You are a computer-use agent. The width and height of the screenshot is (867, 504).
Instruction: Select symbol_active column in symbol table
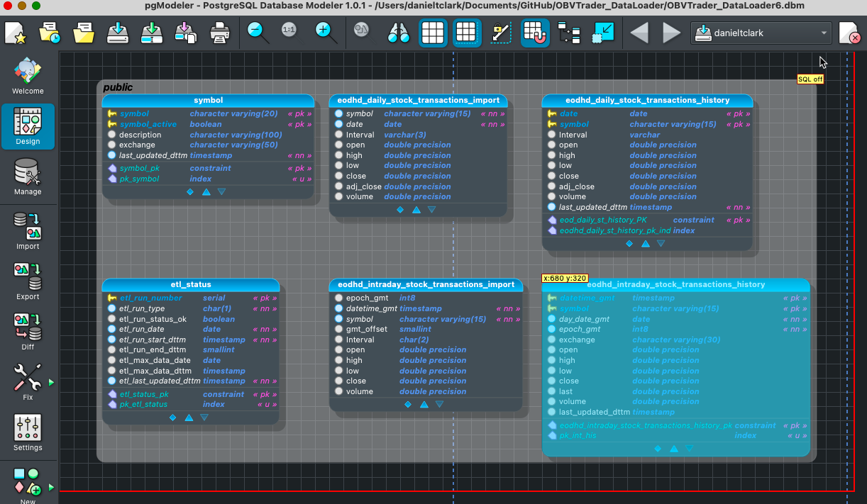(x=209, y=124)
